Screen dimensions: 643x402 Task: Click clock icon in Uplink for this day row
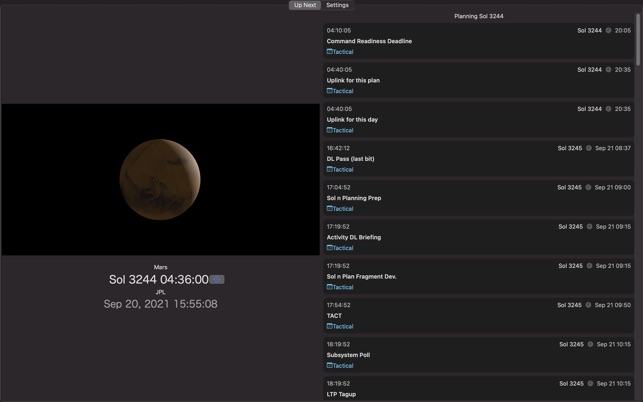coord(609,109)
